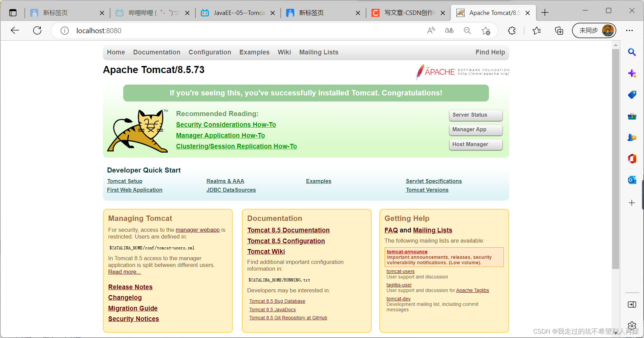Go back to previous page
This screenshot has width=644, height=338.
(15, 30)
